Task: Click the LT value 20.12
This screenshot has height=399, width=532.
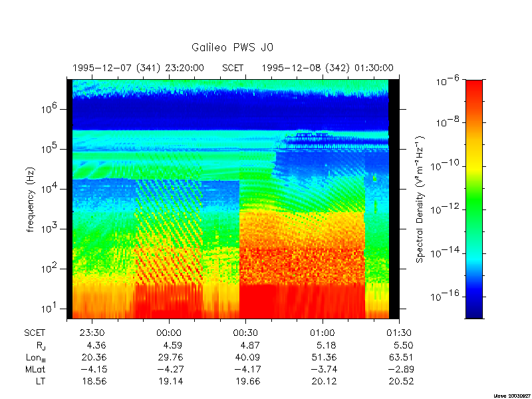Action: [325, 381]
